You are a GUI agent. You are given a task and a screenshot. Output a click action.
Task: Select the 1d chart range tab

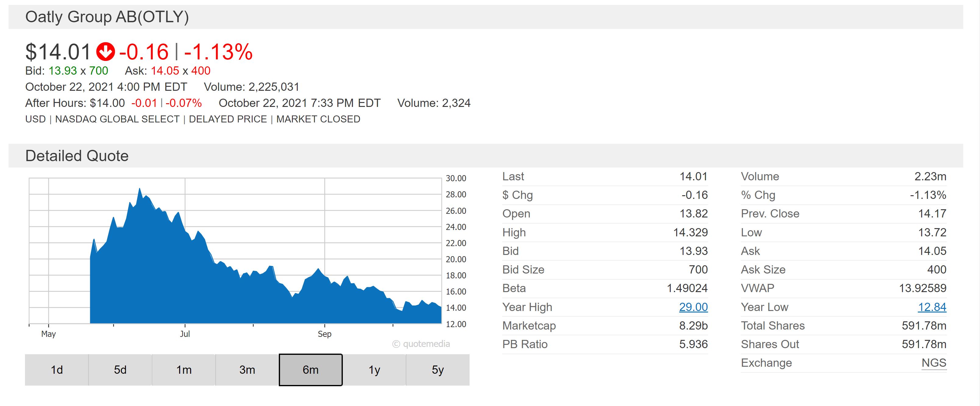coord(57,370)
